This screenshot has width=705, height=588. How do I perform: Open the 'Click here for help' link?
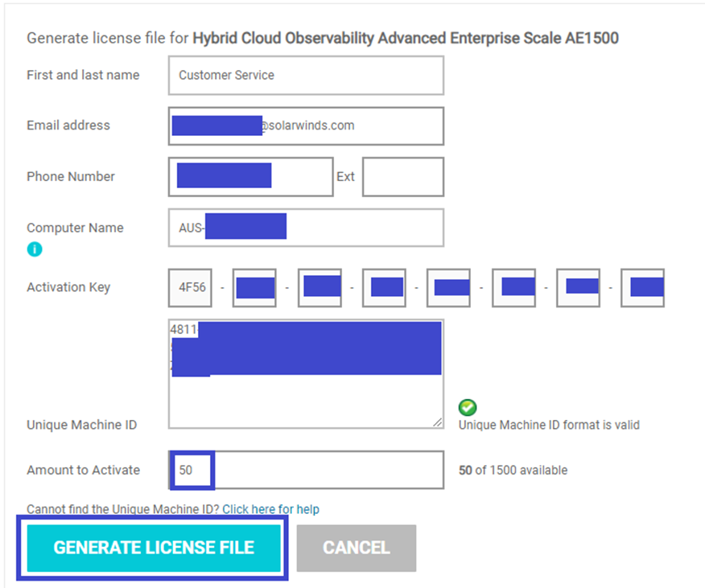[270, 509]
